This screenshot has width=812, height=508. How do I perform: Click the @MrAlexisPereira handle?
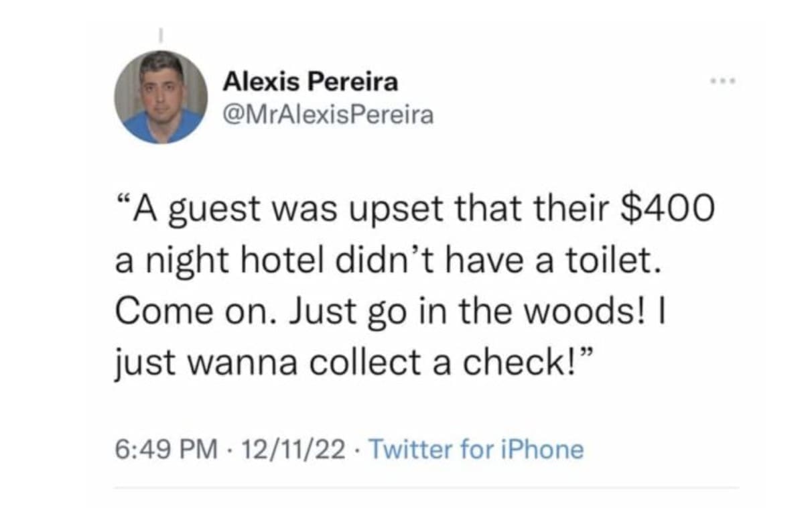(x=328, y=115)
